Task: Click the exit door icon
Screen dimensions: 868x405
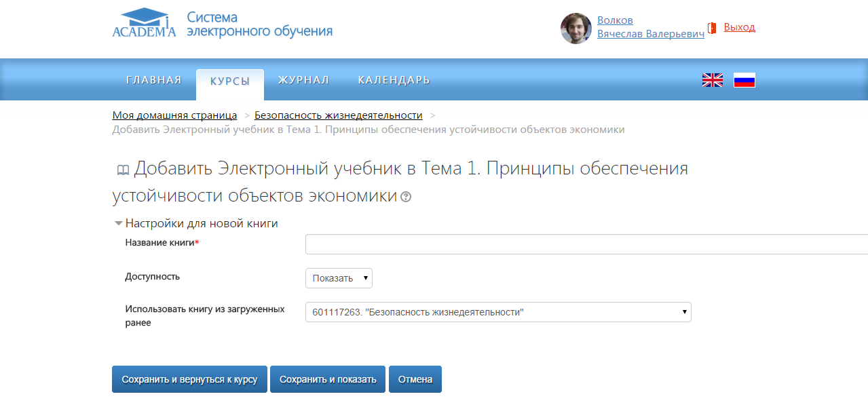Action: [713, 28]
